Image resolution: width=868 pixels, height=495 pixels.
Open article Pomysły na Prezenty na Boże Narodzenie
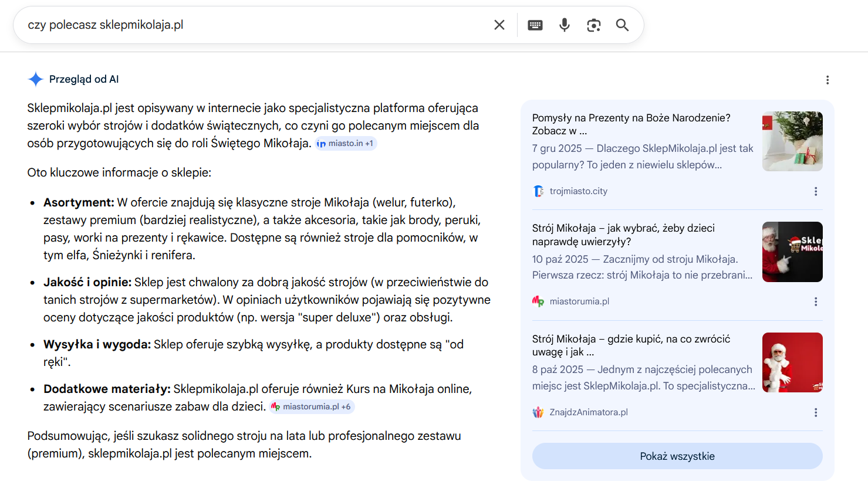631,124
